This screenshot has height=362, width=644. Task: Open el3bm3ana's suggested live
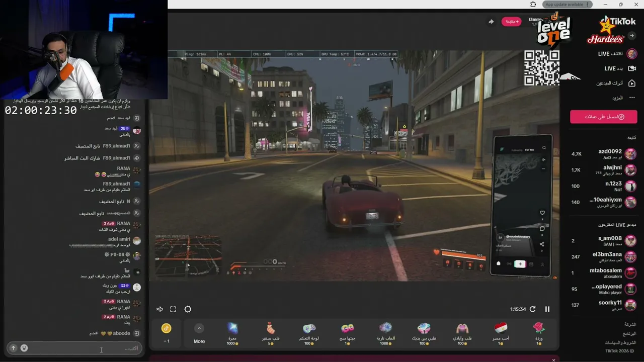click(604, 257)
